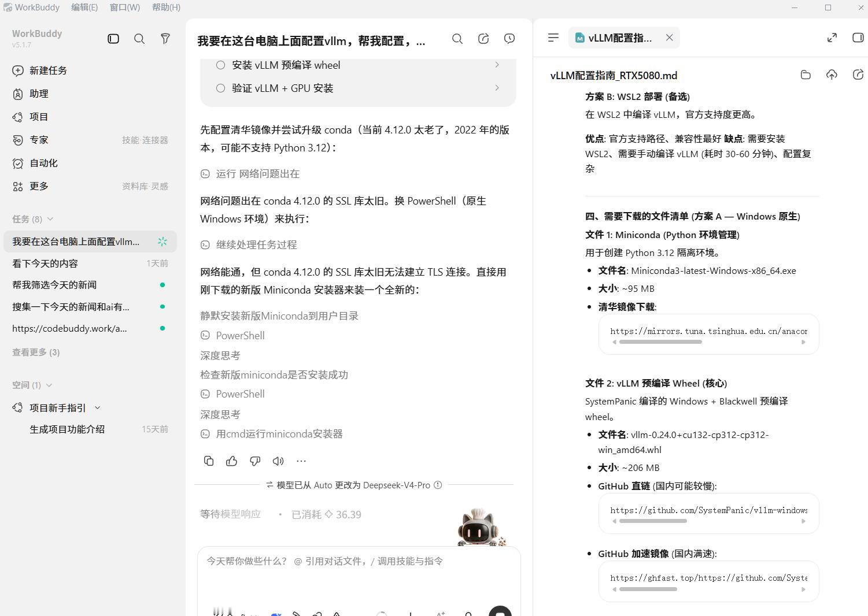Focus the 今天帮你做些什么 input box
This screenshot has width=868, height=616.
359,561
